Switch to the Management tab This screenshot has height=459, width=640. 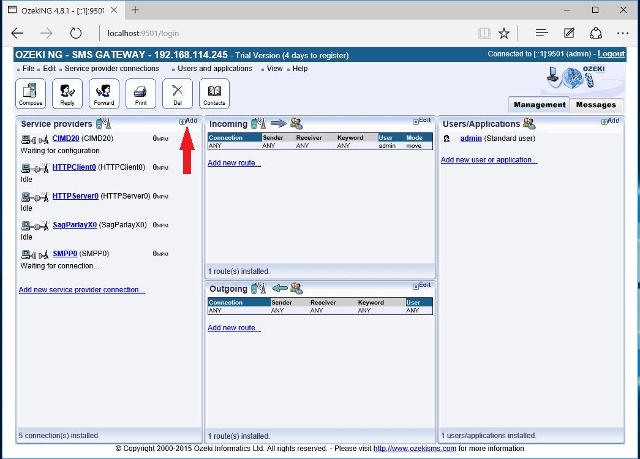pos(539,105)
